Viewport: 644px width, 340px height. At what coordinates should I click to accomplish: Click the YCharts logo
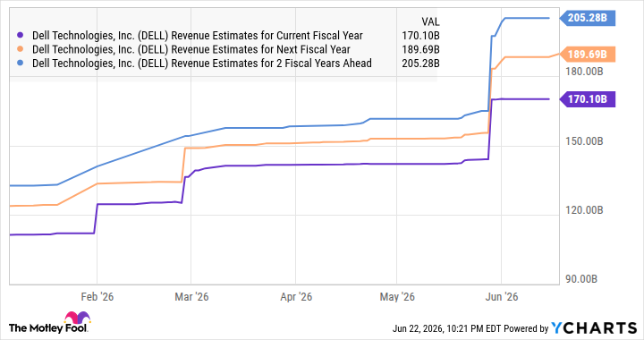(594, 328)
